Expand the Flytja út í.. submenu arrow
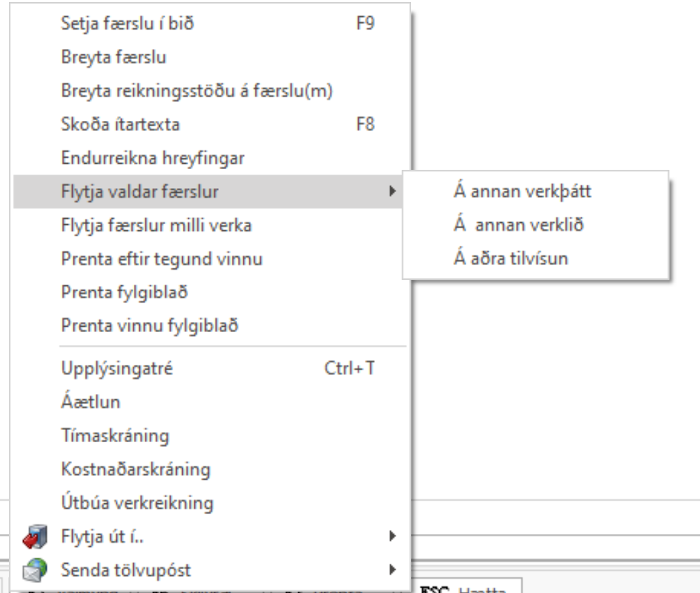Image resolution: width=700 pixels, height=593 pixels. pyautogui.click(x=391, y=537)
